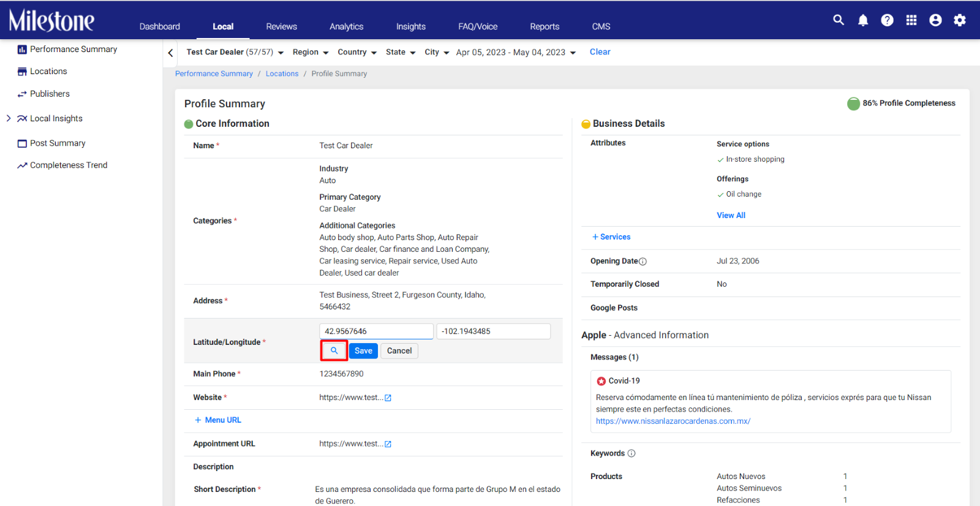
Task: Open the settings gear
Action: [x=960, y=20]
